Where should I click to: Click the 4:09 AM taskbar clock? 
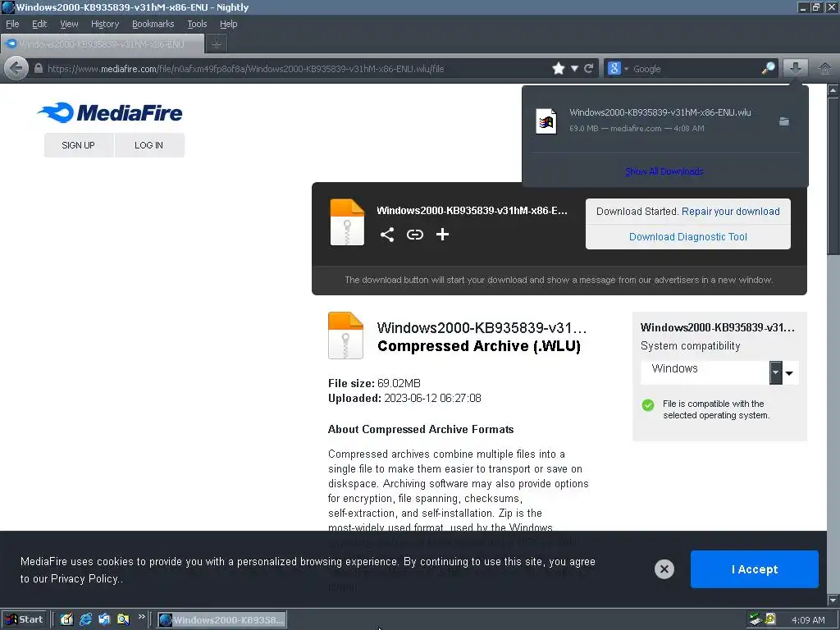tap(808, 620)
